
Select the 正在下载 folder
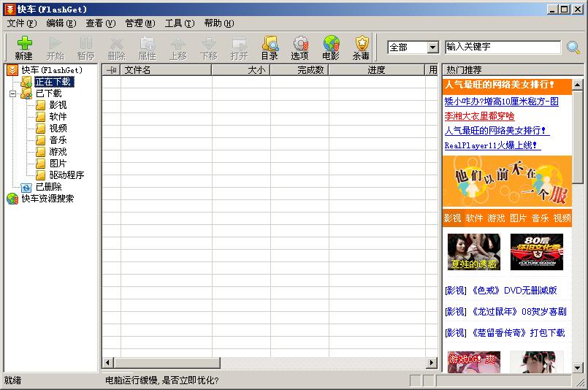point(54,82)
